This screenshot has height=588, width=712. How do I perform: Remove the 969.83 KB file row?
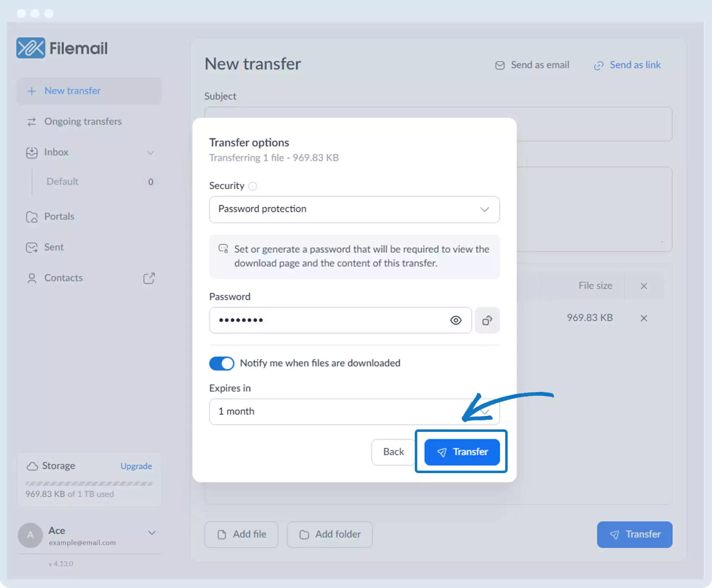pyautogui.click(x=644, y=318)
